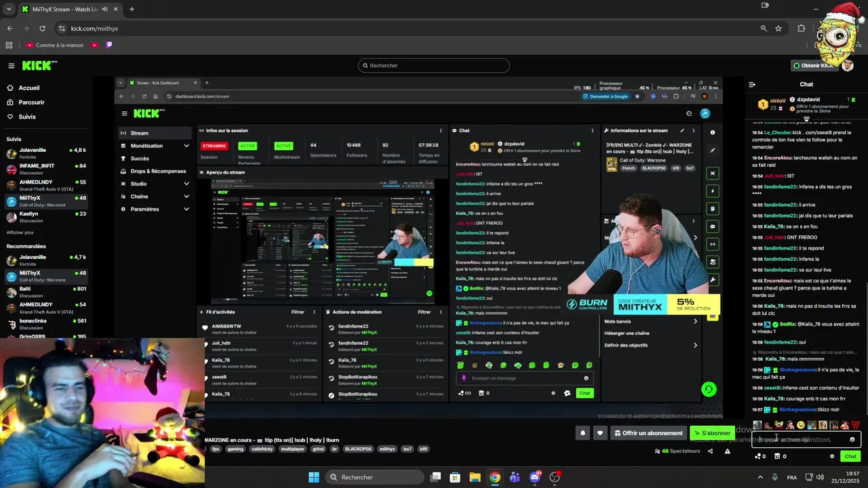Select Stream in the streamed dashboard menu
Screen dimensions: 868x488
(x=155, y=133)
